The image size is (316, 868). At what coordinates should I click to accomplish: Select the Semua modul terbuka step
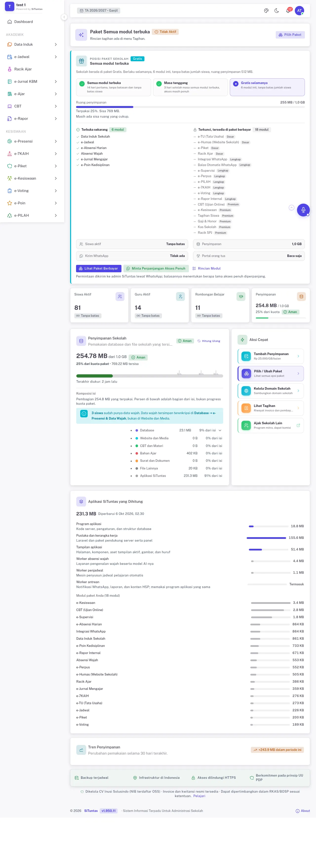click(113, 87)
